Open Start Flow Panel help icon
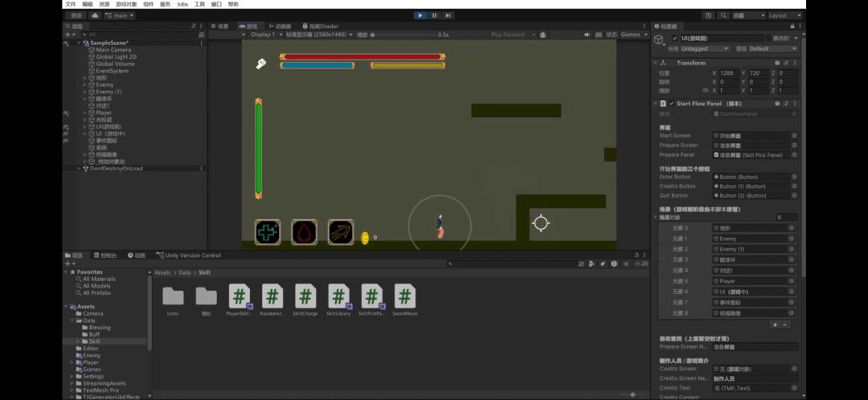Viewport: 868px width, 400px height. point(777,104)
